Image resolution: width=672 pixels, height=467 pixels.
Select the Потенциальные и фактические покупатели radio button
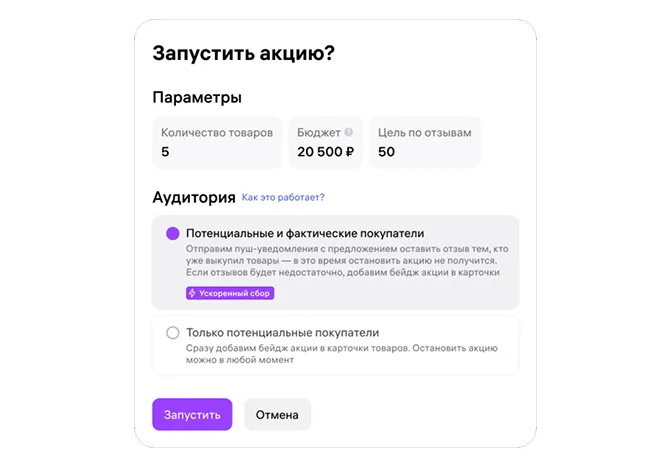click(173, 234)
